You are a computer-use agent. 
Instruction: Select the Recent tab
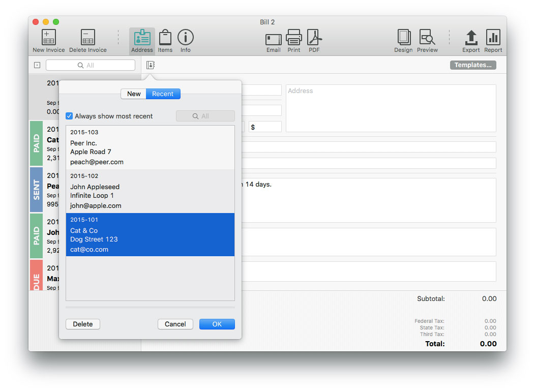click(163, 94)
